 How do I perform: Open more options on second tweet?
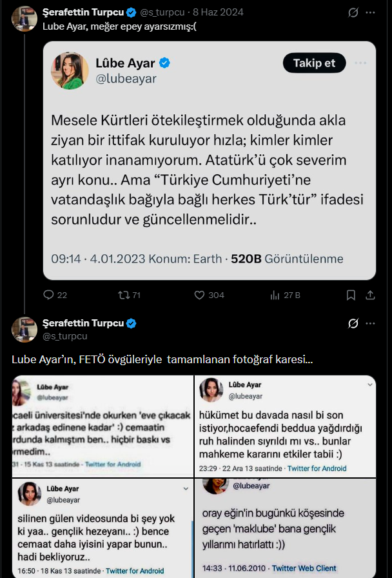click(370, 323)
